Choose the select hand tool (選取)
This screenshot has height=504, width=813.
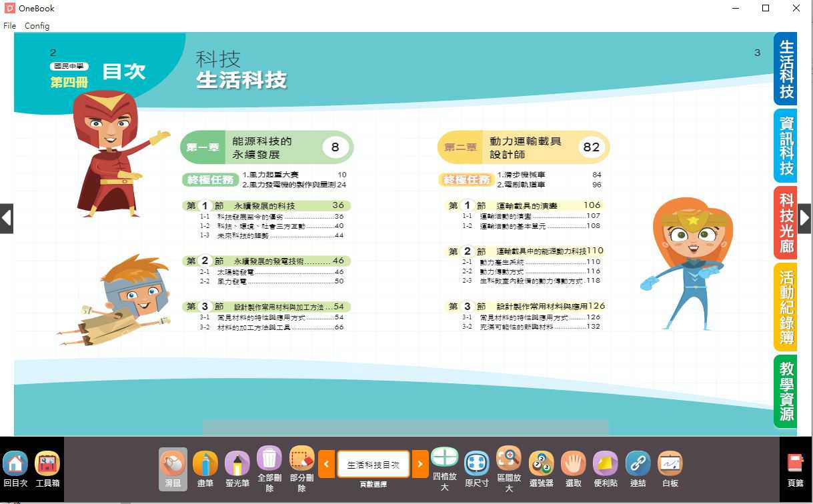[x=573, y=469]
